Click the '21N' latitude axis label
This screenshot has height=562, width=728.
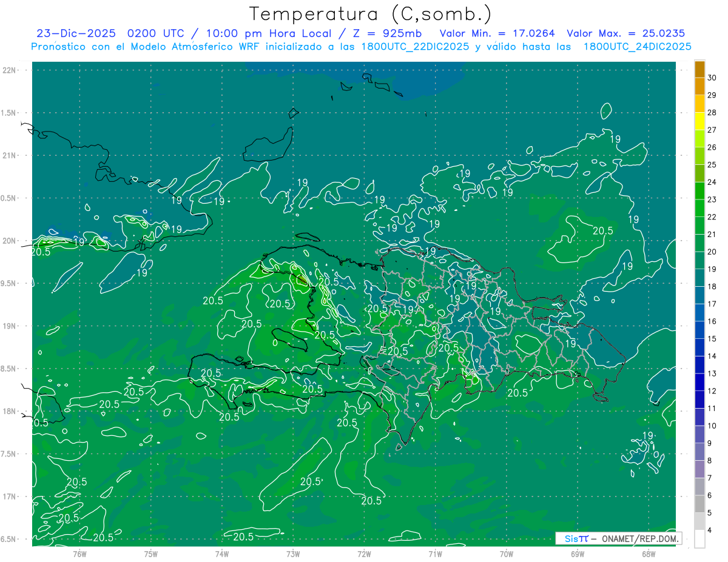(x=10, y=156)
